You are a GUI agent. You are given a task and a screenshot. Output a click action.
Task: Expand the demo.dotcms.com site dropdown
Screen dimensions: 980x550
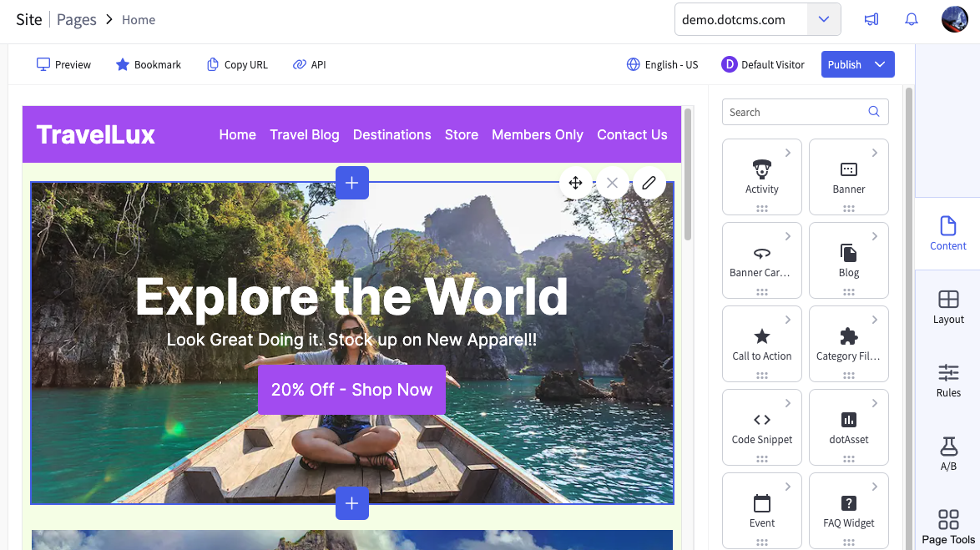824,19
